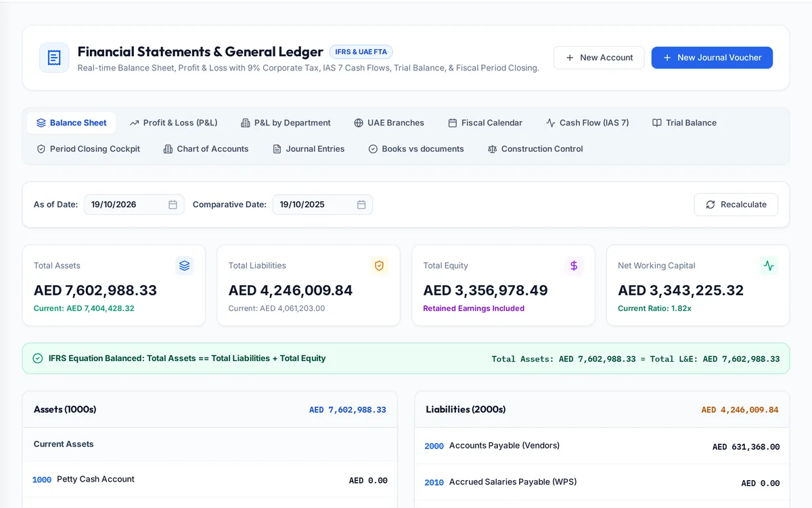The width and height of the screenshot is (812, 508).
Task: Click the Net Working Capital pulse icon
Action: click(x=769, y=266)
